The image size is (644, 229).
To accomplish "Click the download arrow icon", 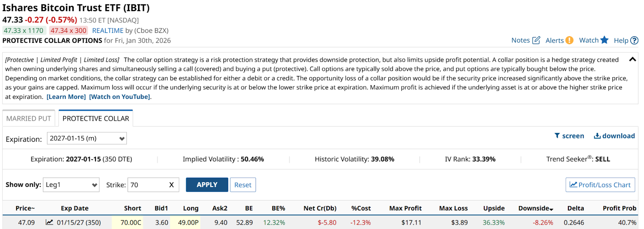I will pyautogui.click(x=597, y=136).
